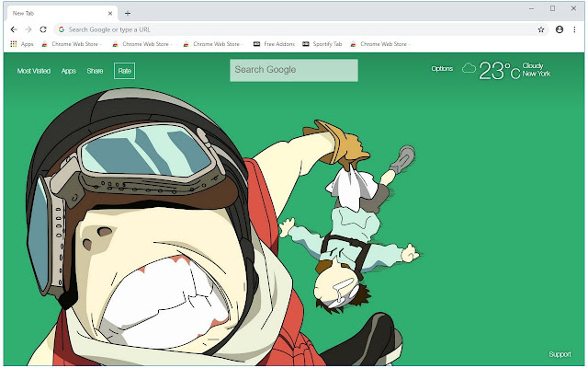
Task: Open the Most Visited menu
Action: click(34, 71)
